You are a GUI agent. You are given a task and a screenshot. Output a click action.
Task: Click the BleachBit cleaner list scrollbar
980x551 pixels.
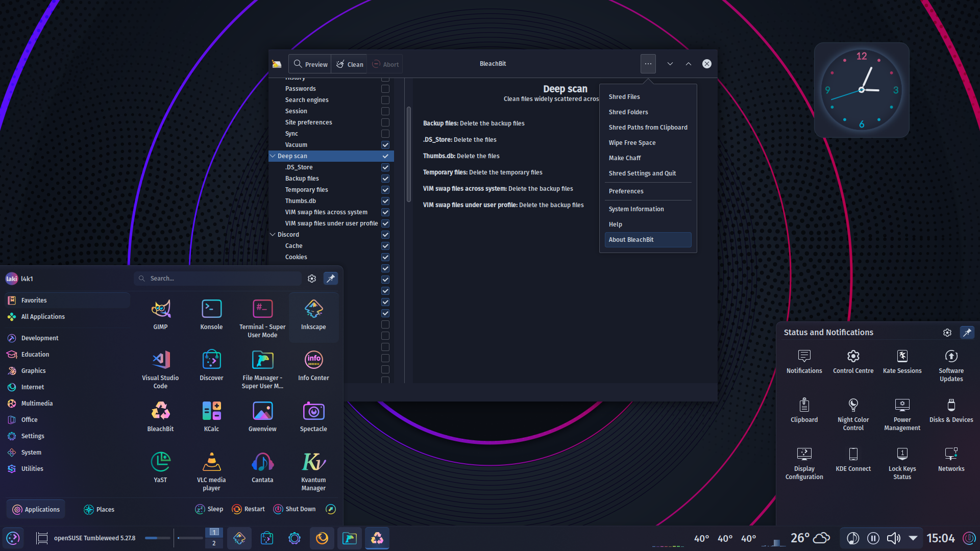coord(408,154)
